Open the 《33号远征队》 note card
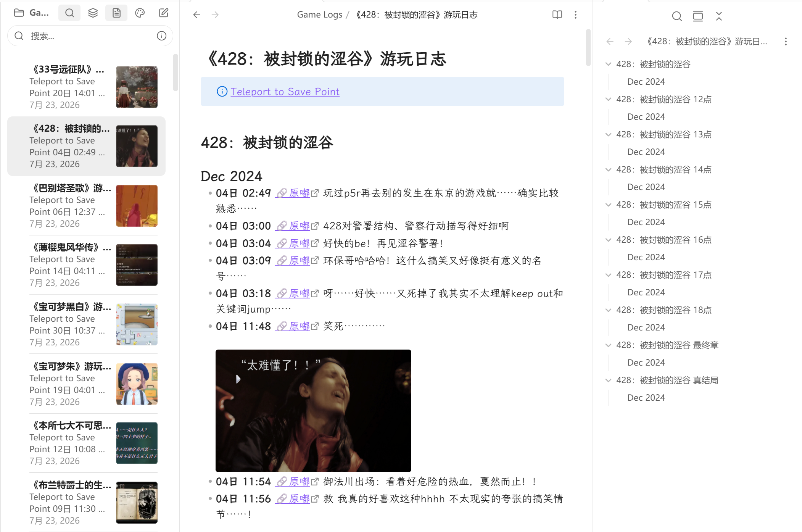802x532 pixels. click(86, 87)
